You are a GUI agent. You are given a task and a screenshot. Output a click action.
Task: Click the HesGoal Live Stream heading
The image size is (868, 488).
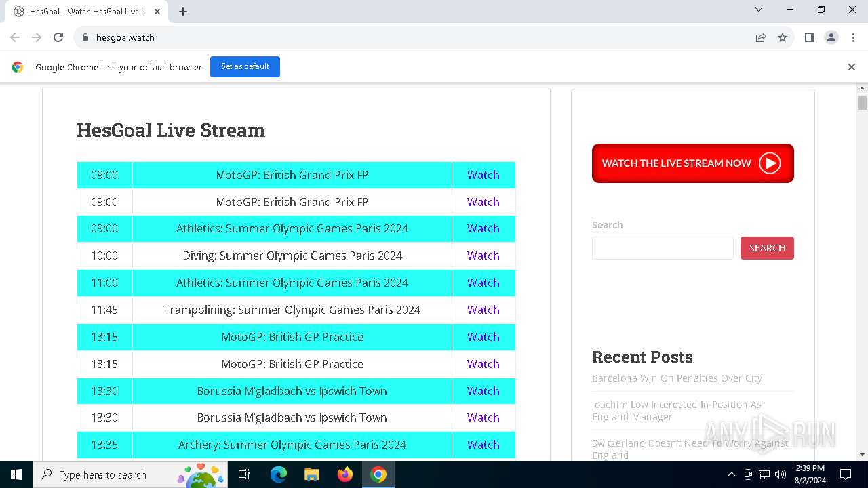pyautogui.click(x=171, y=130)
